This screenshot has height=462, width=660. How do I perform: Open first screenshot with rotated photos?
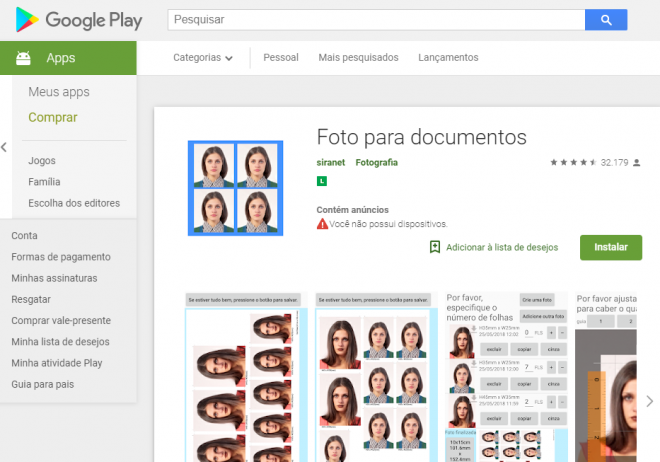click(246, 377)
